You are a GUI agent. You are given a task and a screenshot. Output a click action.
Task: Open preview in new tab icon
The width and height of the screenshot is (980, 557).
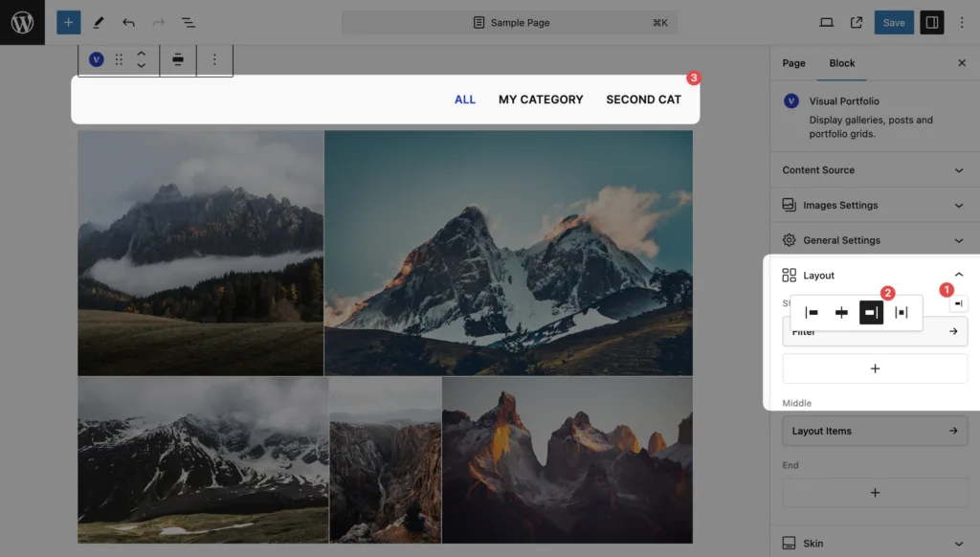857,22
